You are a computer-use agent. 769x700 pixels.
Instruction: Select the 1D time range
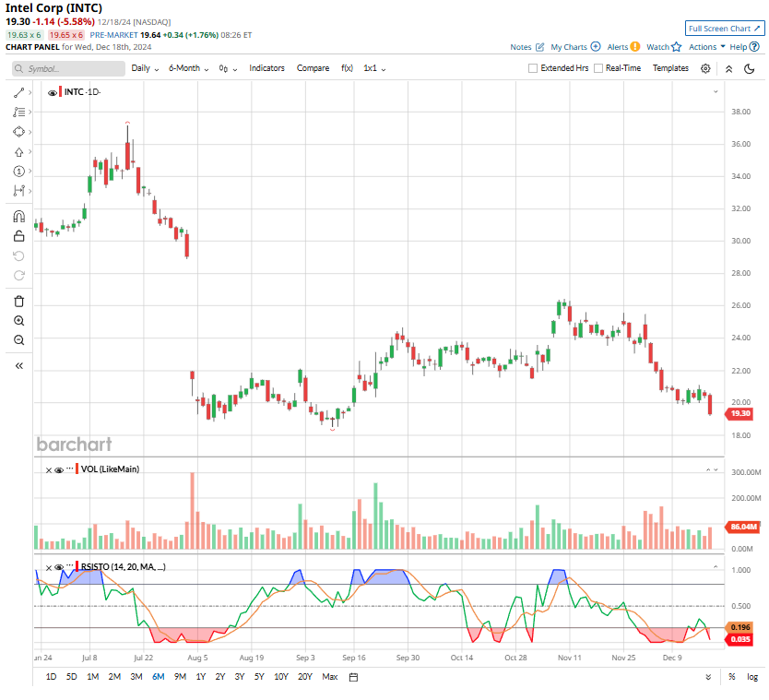[x=51, y=676]
